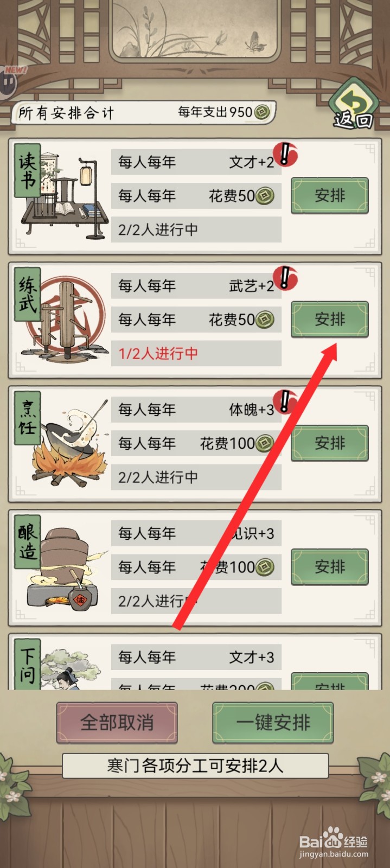Screen dimensions: 390x868
Task: Click the 寒门各项分工可安排2人 notice bar
Action: (x=195, y=765)
